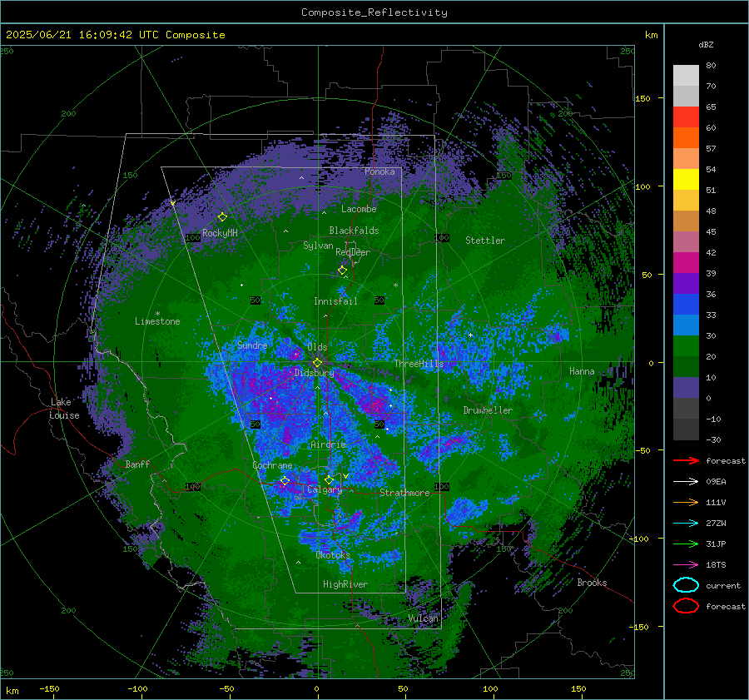This screenshot has height=700, width=749.
Task: Click the yellow station marker near RockyMH
Action: 222,217
